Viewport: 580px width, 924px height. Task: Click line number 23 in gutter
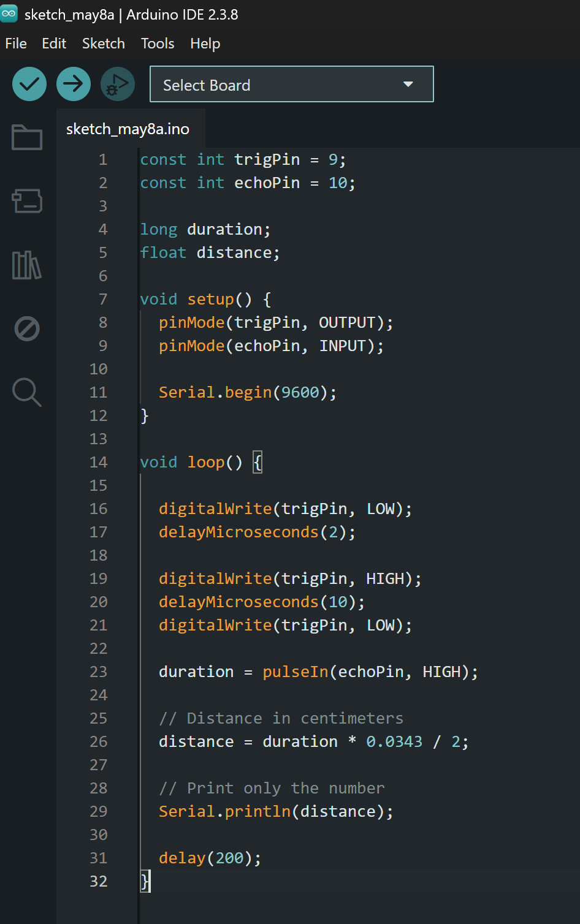tap(98, 672)
